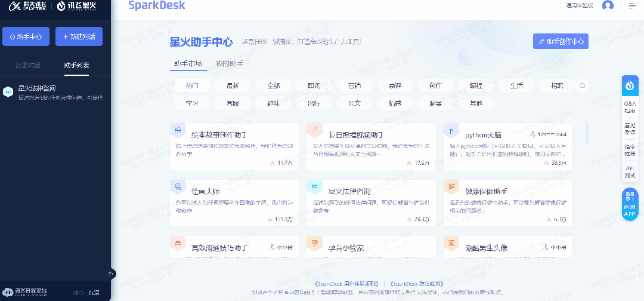Click the 节日祝福视频助手 card badge icon
The height and width of the screenshot is (301, 644).
pos(315,130)
